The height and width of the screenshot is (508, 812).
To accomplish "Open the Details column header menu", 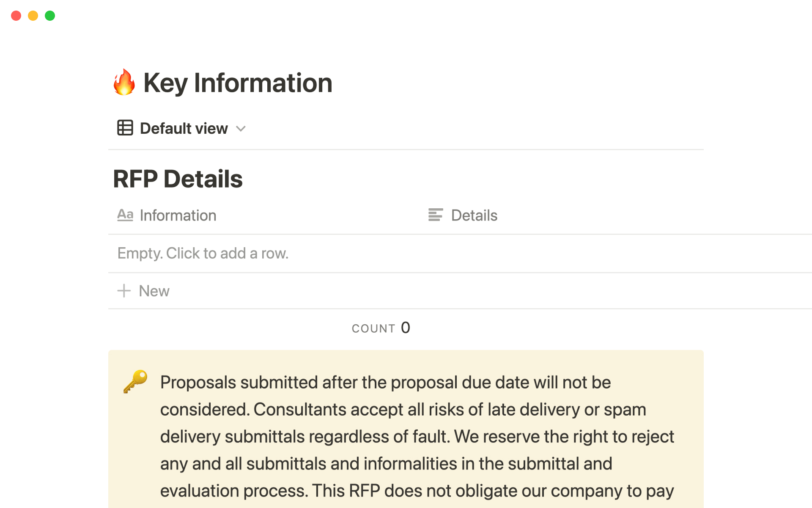I will coord(474,215).
